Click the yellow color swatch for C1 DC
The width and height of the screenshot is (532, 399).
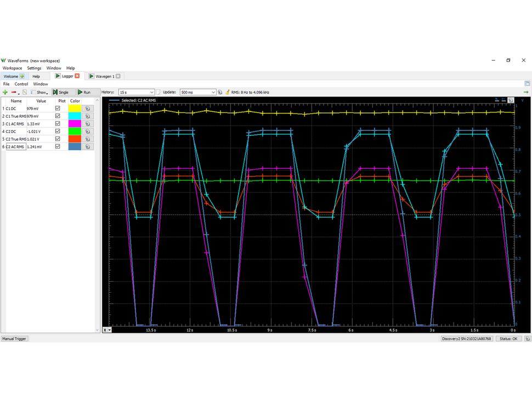(x=74, y=109)
